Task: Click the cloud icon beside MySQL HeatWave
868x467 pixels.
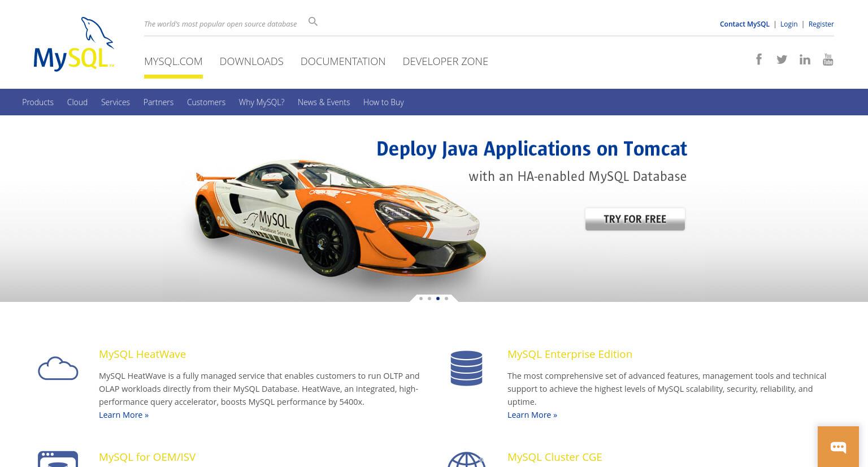Action: click(58, 369)
